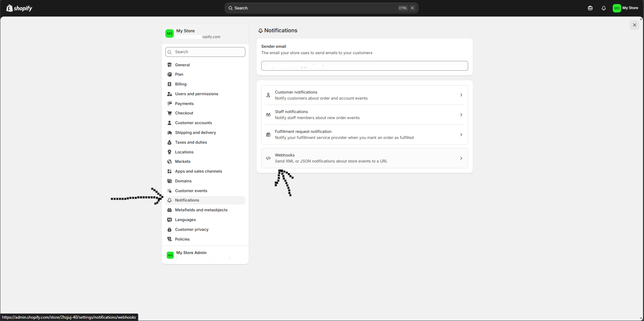This screenshot has width=644, height=321.
Task: Open Webhooks settings row
Action: click(x=365, y=158)
